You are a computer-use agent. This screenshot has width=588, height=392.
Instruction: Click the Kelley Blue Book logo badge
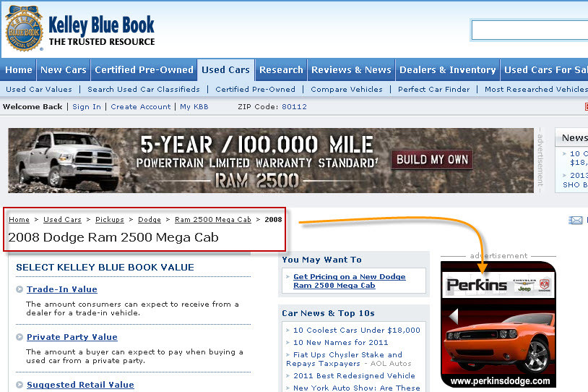pyautogui.click(x=24, y=29)
